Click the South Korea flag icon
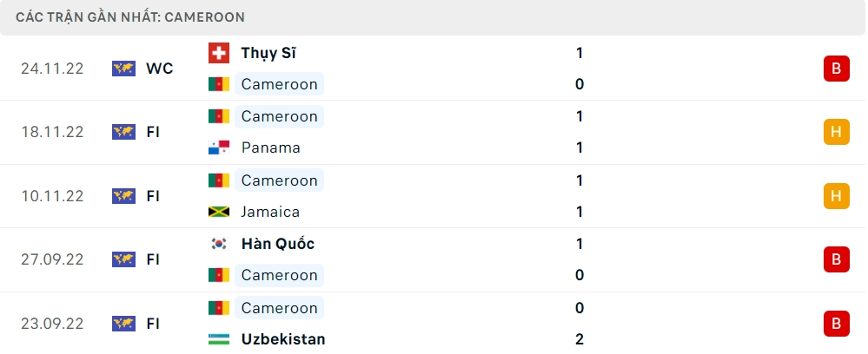 [x=219, y=244]
